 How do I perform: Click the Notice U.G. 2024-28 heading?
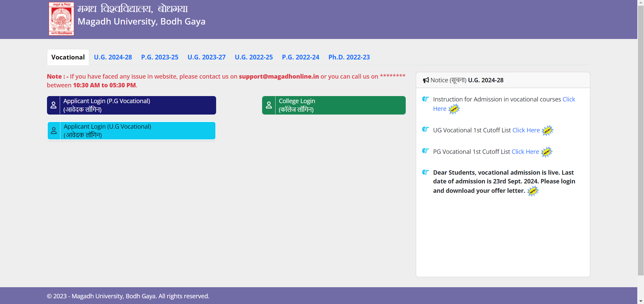(x=467, y=80)
